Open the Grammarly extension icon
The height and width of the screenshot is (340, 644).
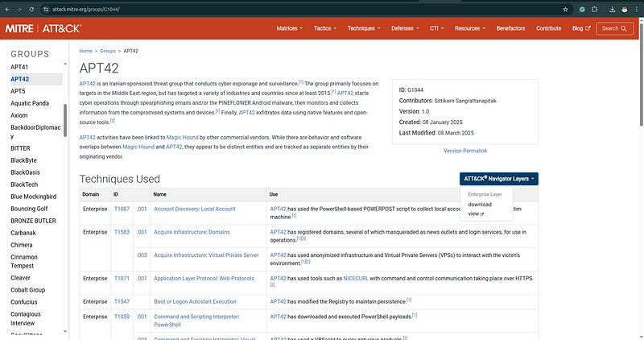(582, 9)
